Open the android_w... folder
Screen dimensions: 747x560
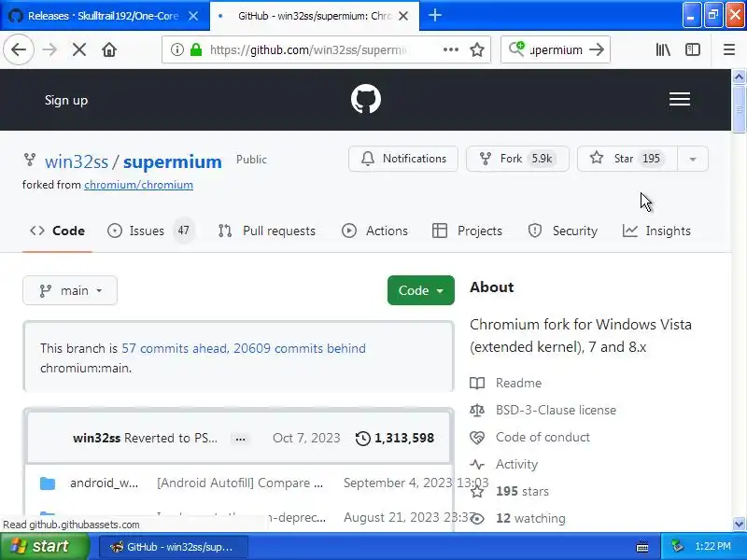tap(104, 483)
